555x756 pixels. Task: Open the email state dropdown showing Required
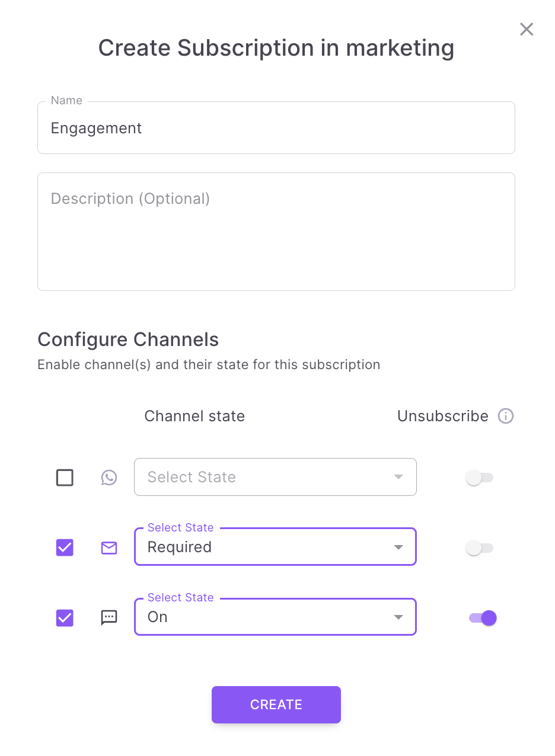275,547
